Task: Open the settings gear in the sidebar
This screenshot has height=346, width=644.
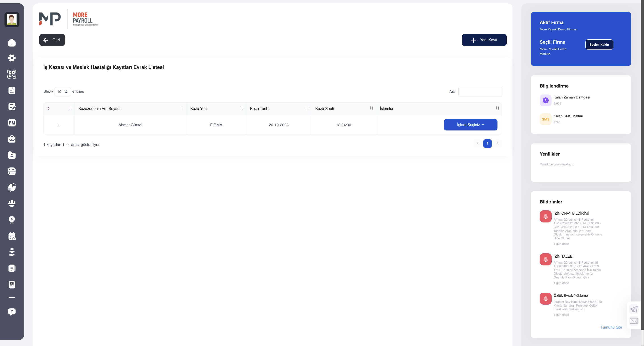Action: click(12, 58)
